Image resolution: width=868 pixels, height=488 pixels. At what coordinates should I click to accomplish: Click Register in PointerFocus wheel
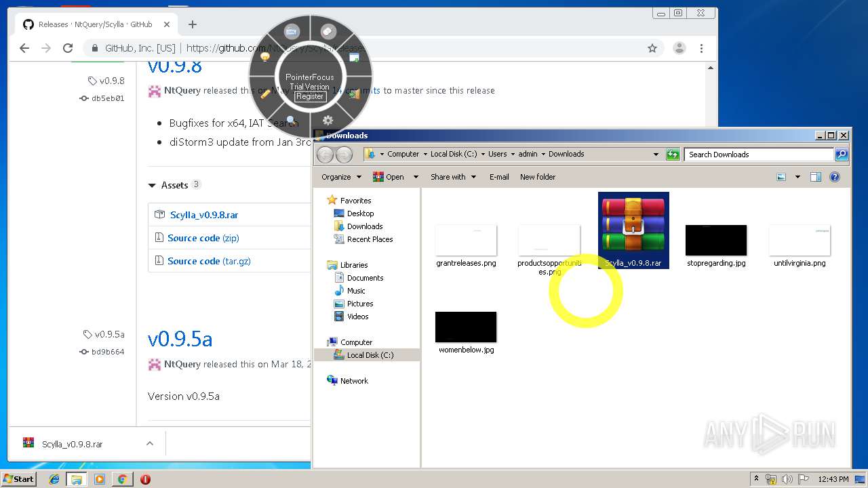[310, 96]
